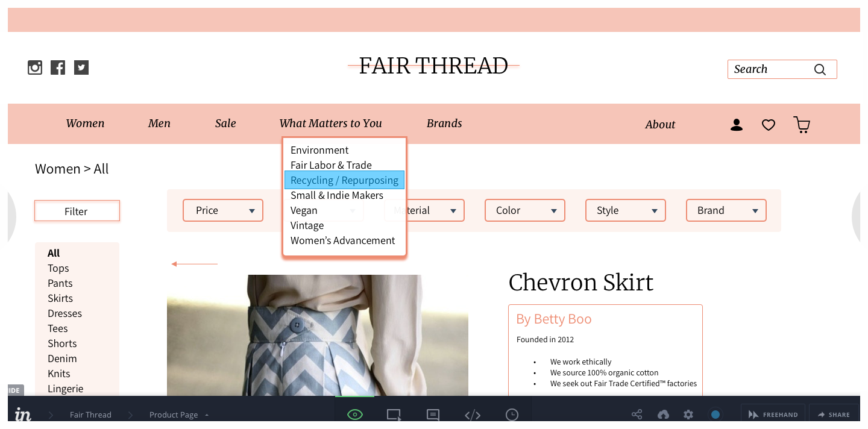Select the History clock mode icon
Screen dimensions: 868x429
(x=512, y=415)
